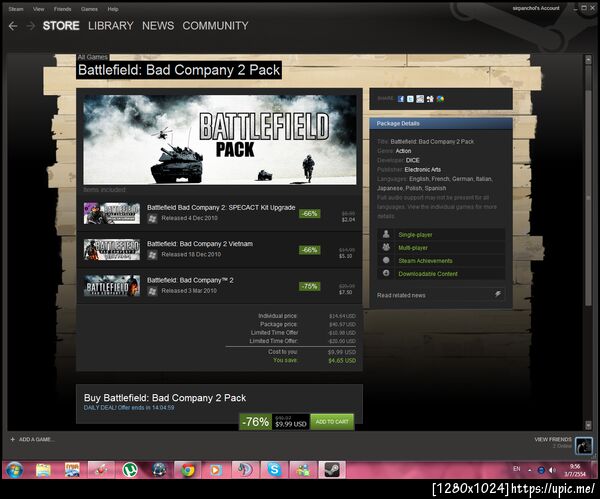Open the Steam menu
600x499 pixels.
pyautogui.click(x=16, y=9)
